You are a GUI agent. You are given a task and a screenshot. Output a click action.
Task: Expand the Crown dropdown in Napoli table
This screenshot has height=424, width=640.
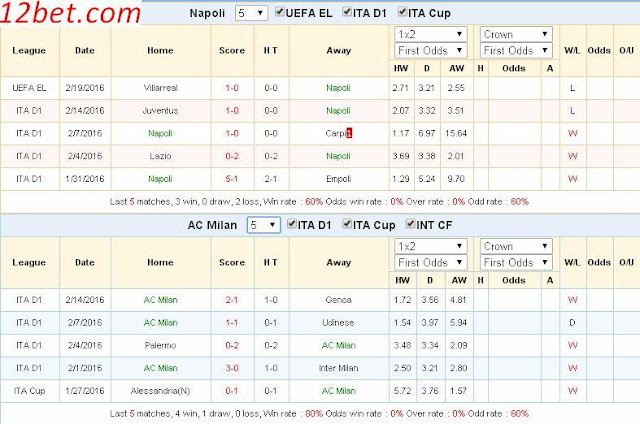click(x=516, y=34)
